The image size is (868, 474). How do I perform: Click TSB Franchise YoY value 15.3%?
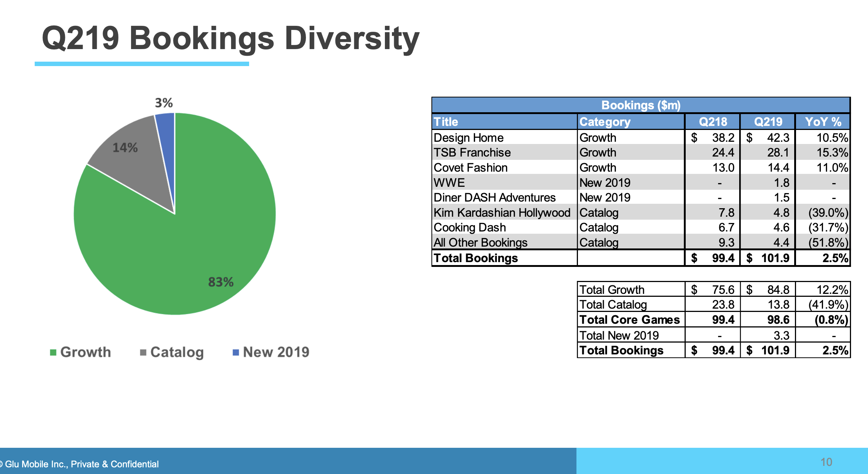832,152
